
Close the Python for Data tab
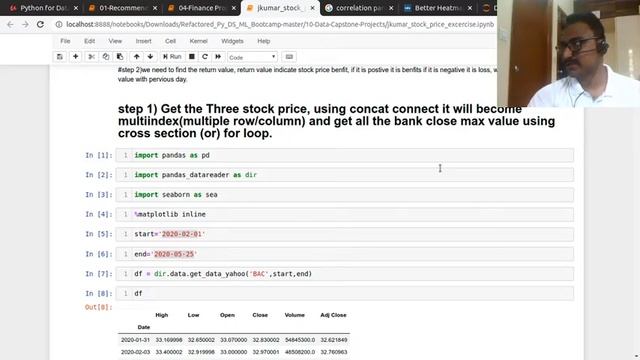76,8
